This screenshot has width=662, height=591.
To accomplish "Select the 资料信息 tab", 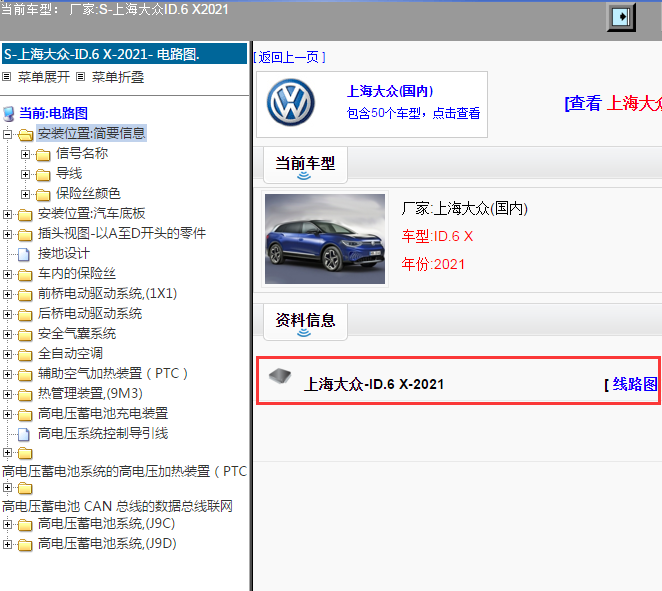I will [x=305, y=322].
